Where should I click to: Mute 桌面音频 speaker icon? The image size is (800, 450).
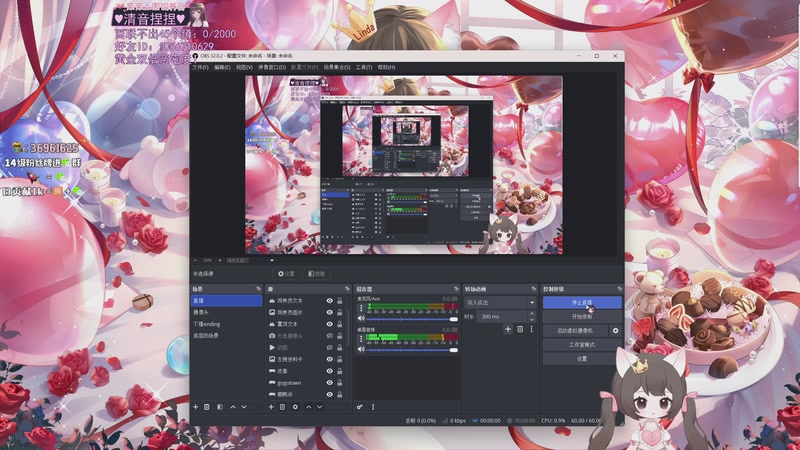(x=361, y=349)
